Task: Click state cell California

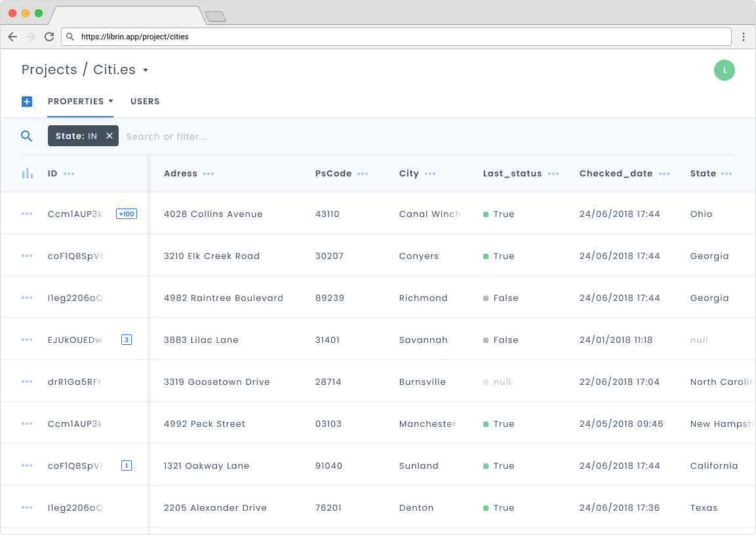Action: click(714, 466)
